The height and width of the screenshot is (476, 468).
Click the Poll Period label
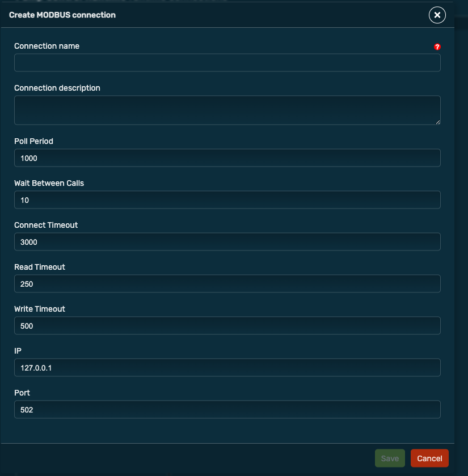33,141
